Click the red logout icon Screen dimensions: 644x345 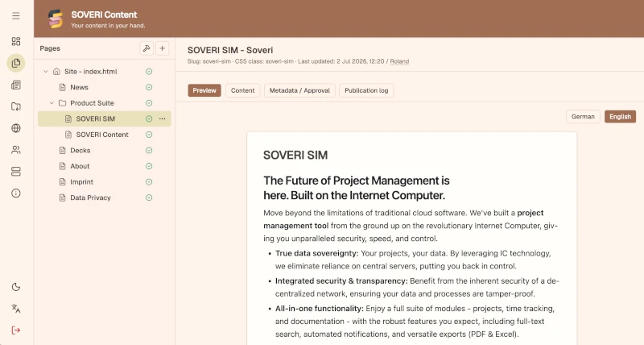pyautogui.click(x=16, y=330)
